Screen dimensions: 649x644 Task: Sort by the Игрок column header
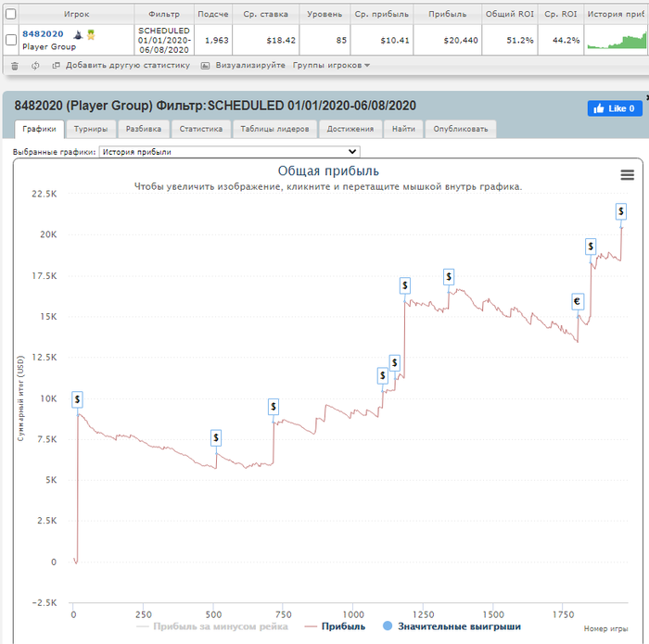(x=77, y=14)
